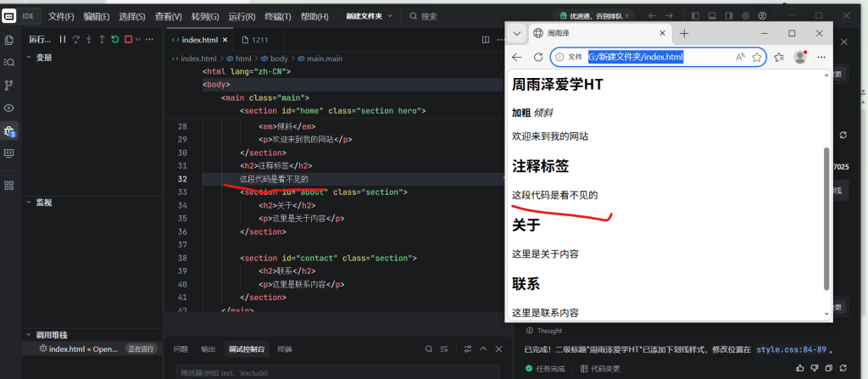Click 代码变更 button in chat
This screenshot has width=868, height=379.
coord(600,369)
